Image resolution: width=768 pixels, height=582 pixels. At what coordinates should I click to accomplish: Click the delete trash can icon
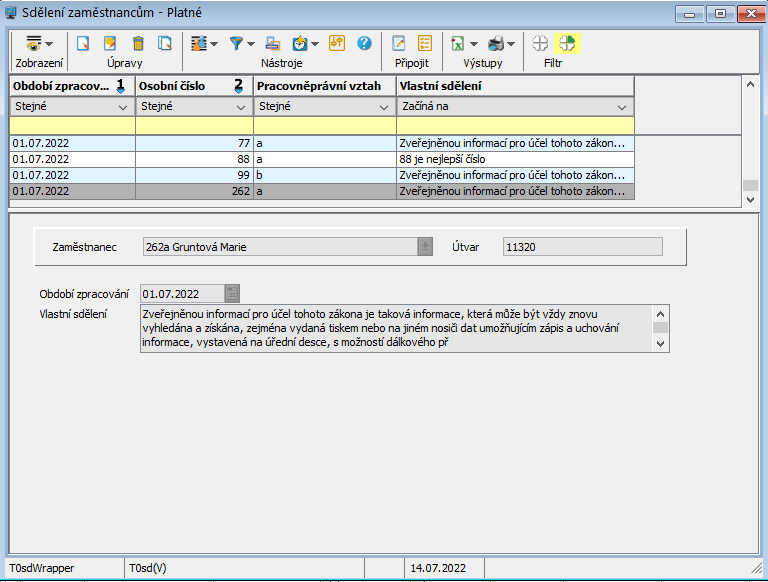click(x=138, y=43)
